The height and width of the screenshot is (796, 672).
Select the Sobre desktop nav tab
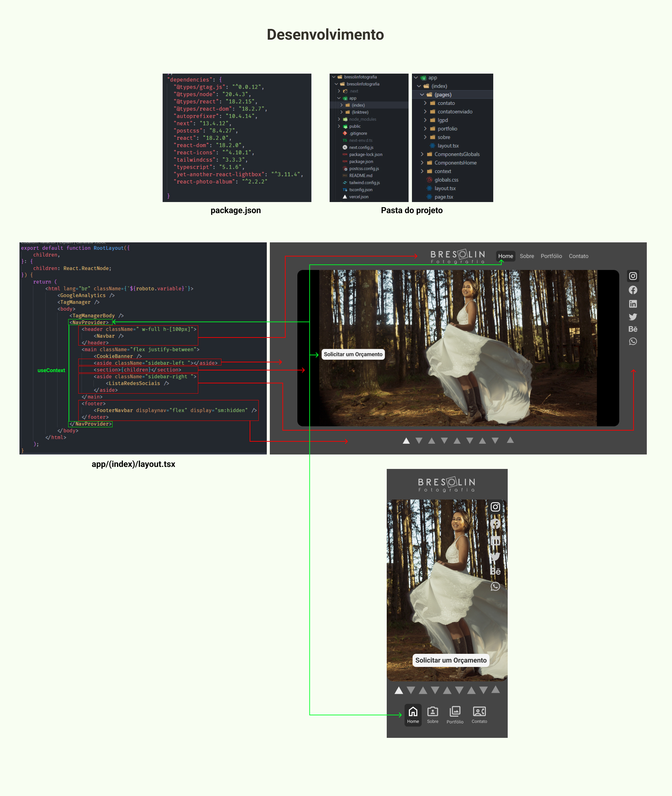pos(527,256)
